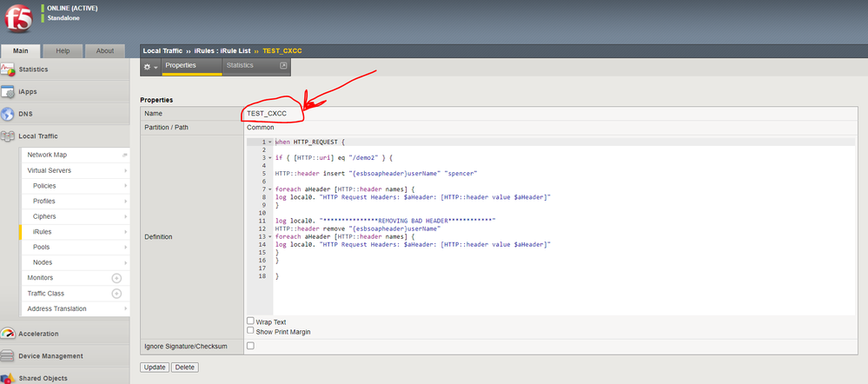Click the DNS globe icon
The height and width of the screenshot is (384, 868).
9,114
